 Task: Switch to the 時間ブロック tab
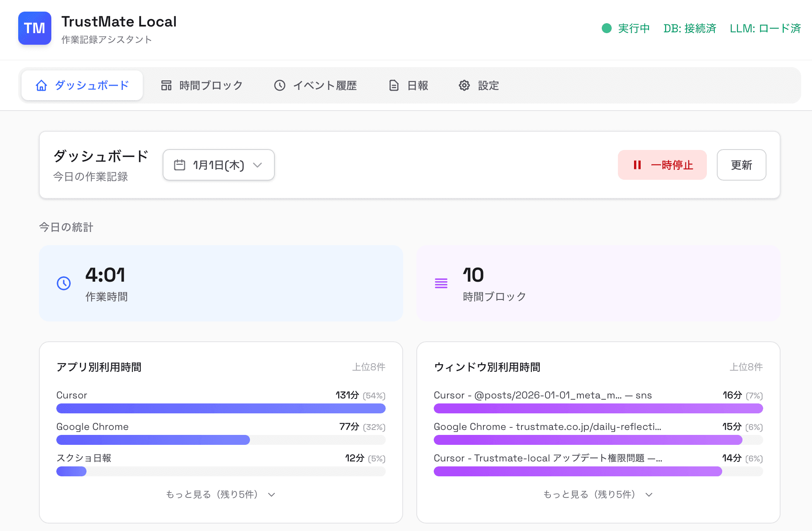click(x=202, y=85)
